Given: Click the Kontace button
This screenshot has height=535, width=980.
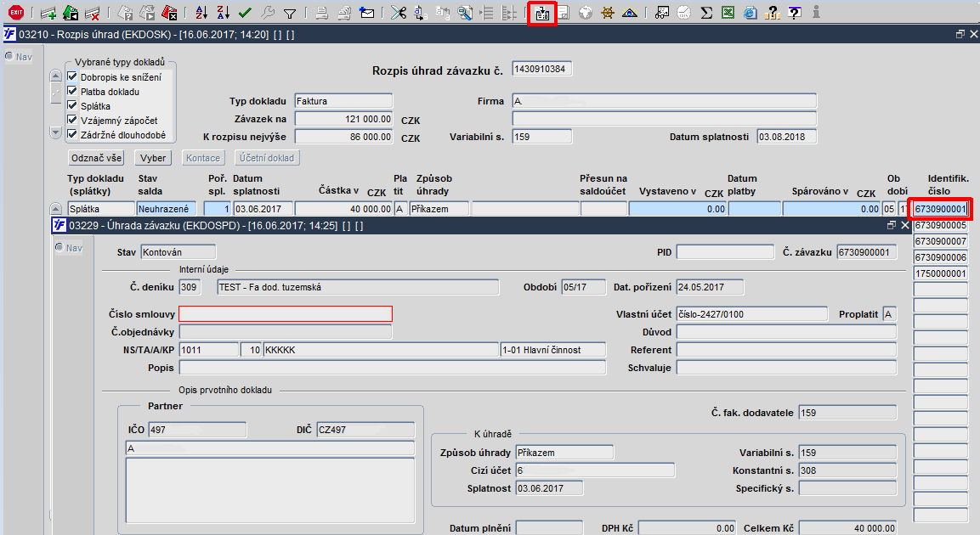Looking at the screenshot, I should (x=203, y=158).
